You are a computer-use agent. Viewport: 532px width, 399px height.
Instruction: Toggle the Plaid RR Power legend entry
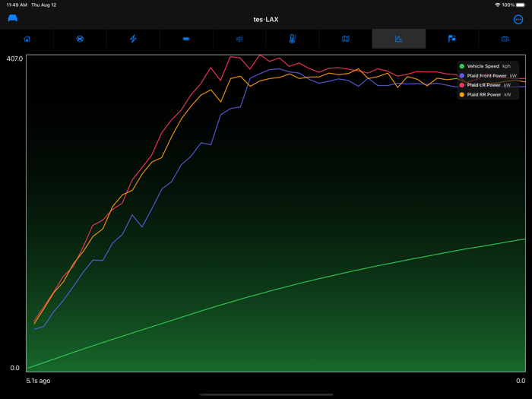[x=485, y=95]
